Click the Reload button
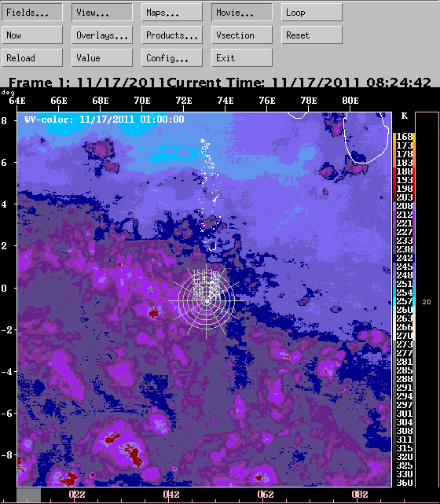The width and height of the screenshot is (440, 504). point(32,58)
